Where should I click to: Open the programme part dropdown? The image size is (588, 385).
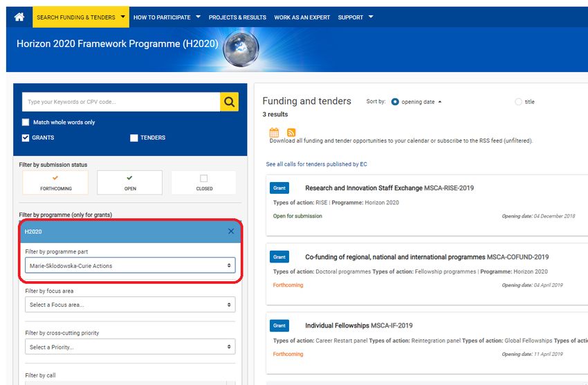pyautogui.click(x=130, y=265)
